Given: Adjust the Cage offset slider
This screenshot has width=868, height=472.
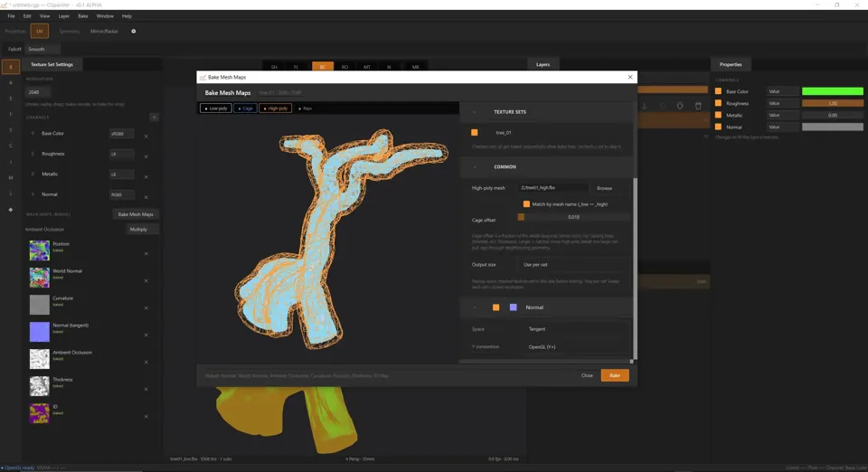Looking at the screenshot, I should point(573,217).
